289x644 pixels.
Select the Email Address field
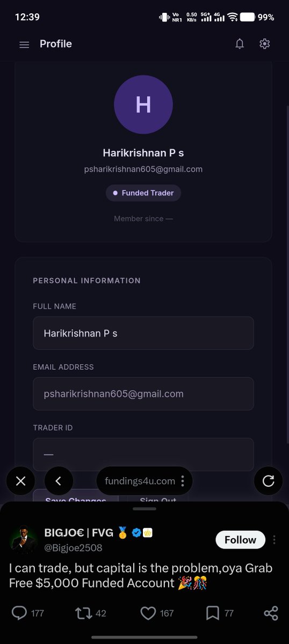tap(143, 394)
